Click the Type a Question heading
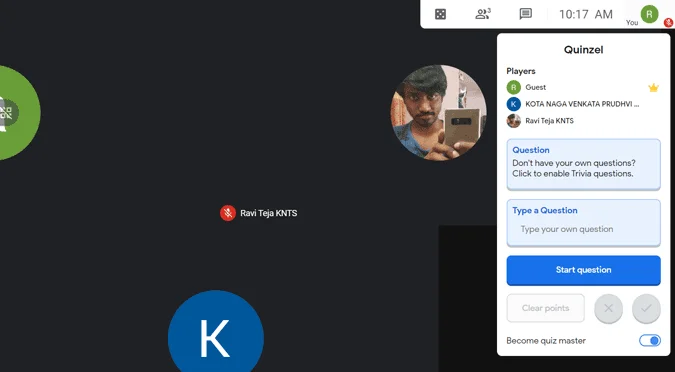Screen dimensions: 675x372 (x=545, y=211)
